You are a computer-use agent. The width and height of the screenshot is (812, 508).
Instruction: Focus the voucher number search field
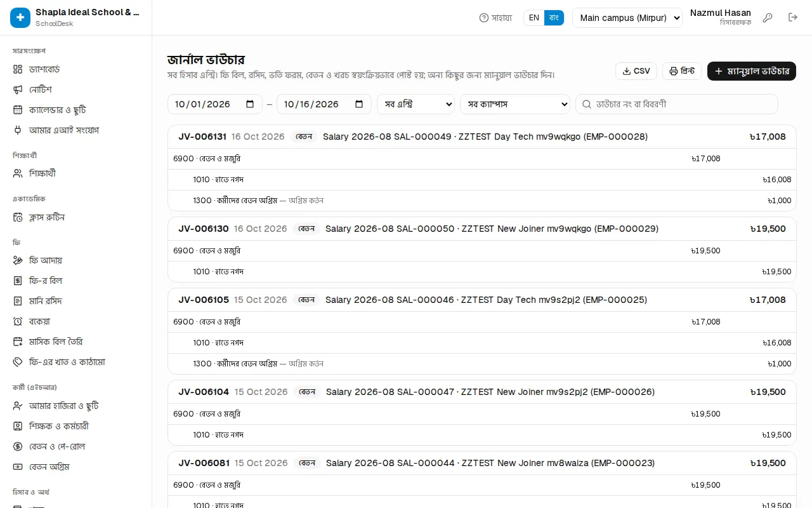[677, 104]
